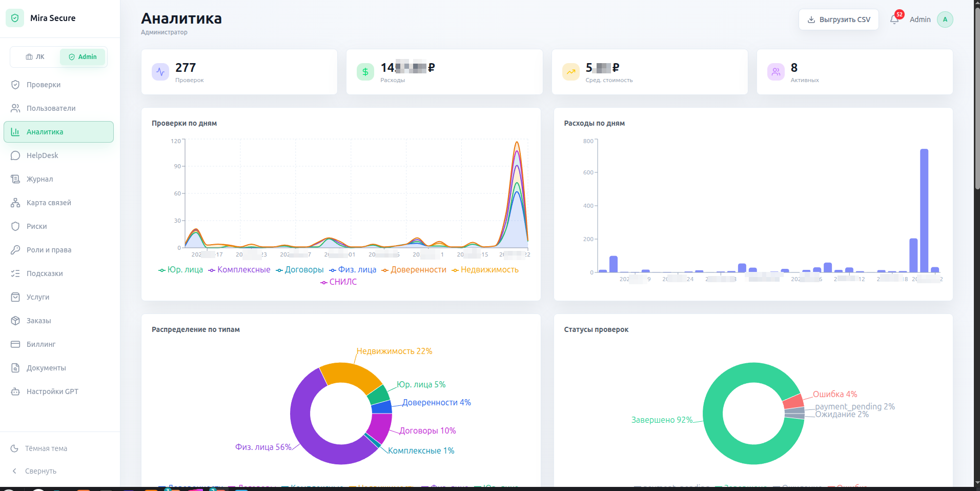
Task: Open the Заказы menu item
Action: click(58, 321)
